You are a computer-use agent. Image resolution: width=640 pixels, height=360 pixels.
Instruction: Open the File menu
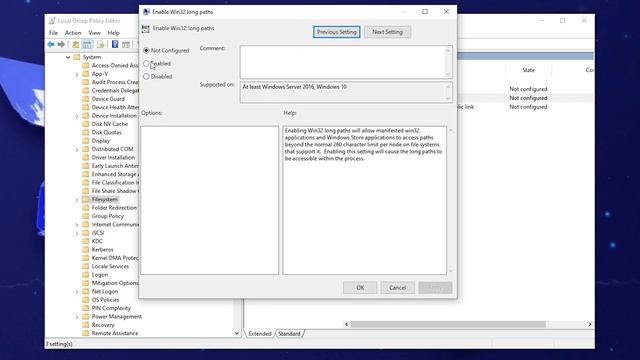coord(53,33)
